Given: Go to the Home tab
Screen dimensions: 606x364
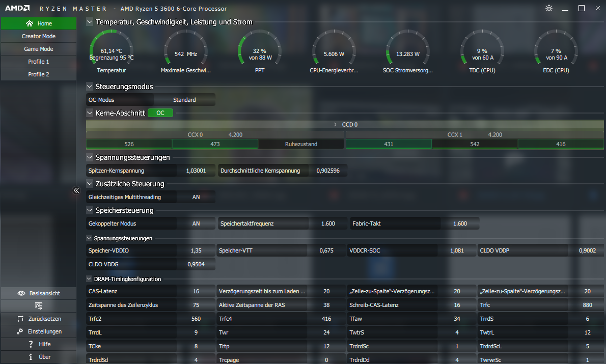Looking at the screenshot, I should point(39,23).
